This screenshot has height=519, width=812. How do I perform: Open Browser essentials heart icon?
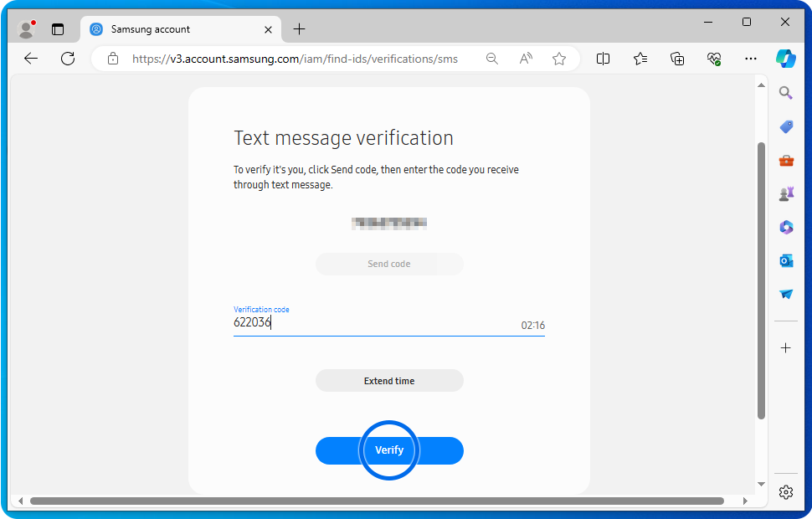[x=714, y=59]
